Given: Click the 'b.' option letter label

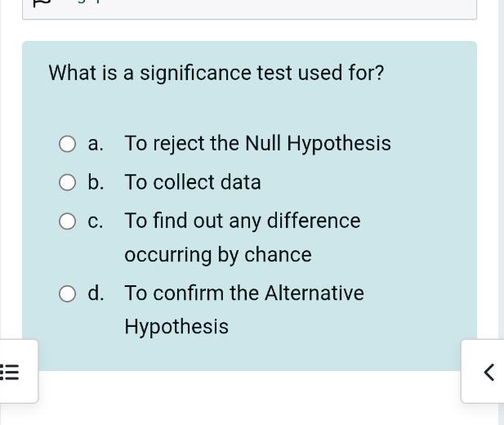Looking at the screenshot, I should 96,182.
